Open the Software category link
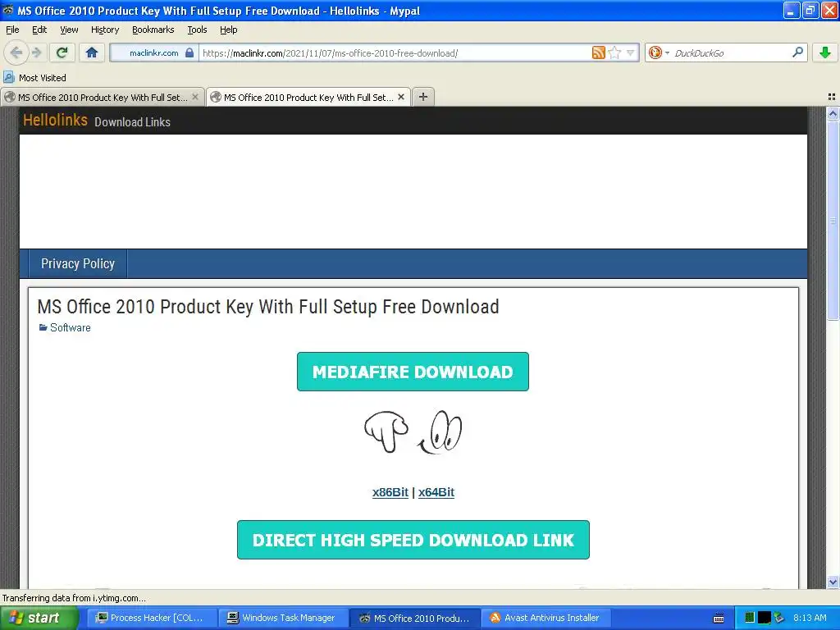The width and height of the screenshot is (840, 630). (71, 327)
